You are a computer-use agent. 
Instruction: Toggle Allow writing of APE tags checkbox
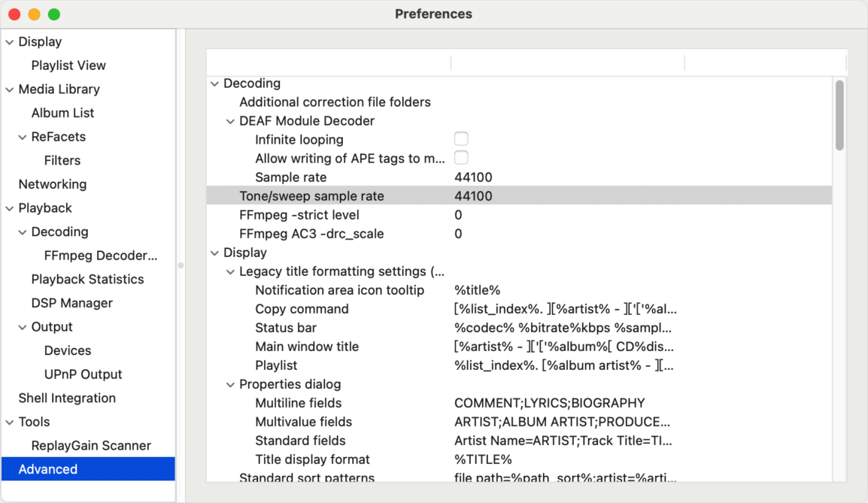(x=461, y=158)
